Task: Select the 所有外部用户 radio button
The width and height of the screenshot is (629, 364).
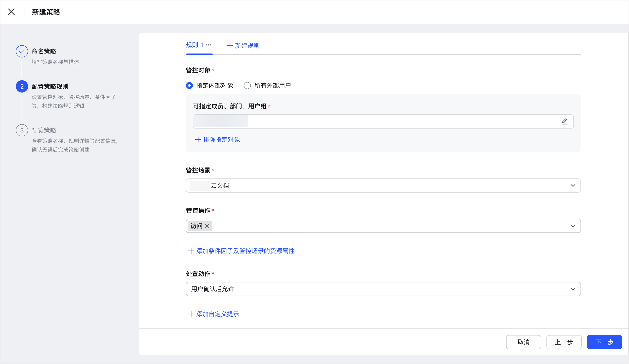Action: (247, 86)
